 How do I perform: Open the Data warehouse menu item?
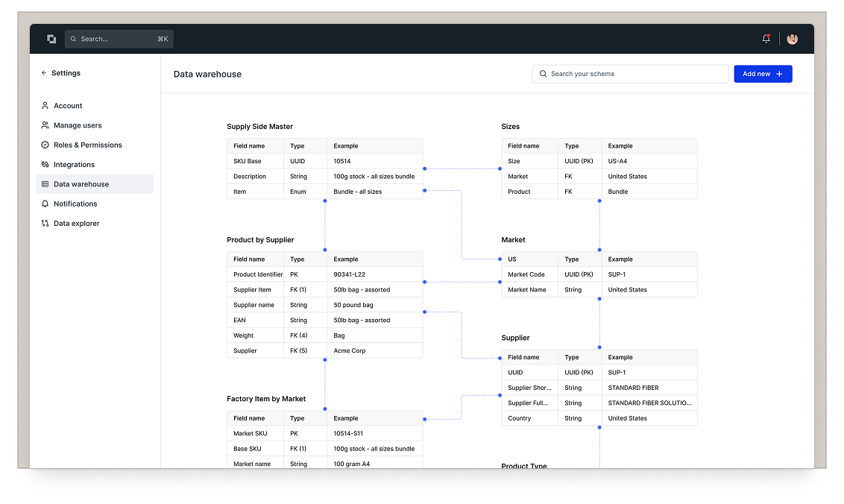point(81,184)
